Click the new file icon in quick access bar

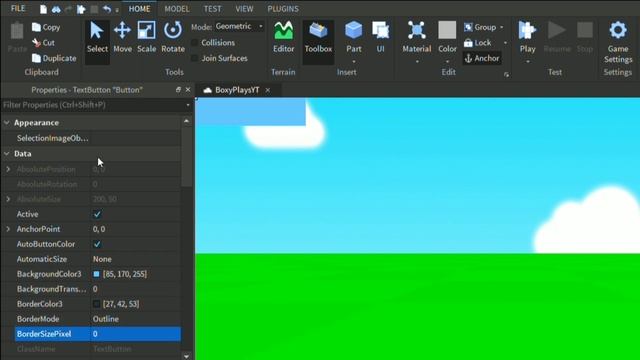tap(43, 9)
